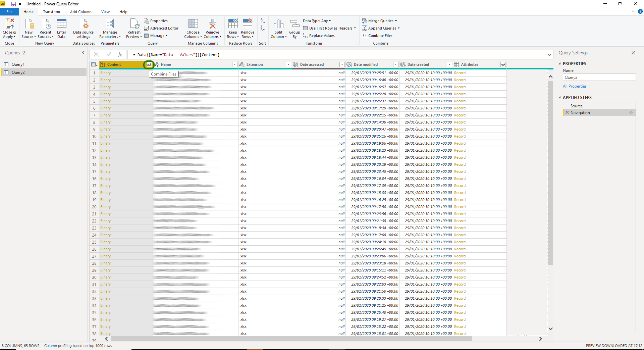
Task: Open Advanced Editor
Action: [161, 28]
